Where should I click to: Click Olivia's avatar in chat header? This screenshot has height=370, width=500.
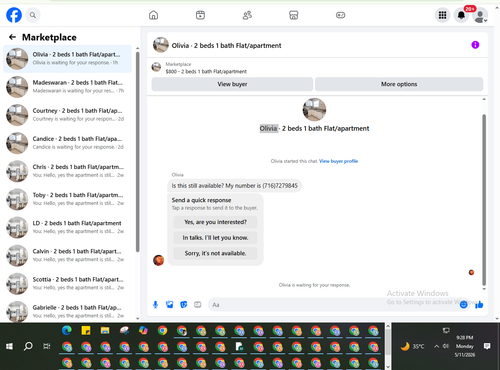click(x=161, y=45)
